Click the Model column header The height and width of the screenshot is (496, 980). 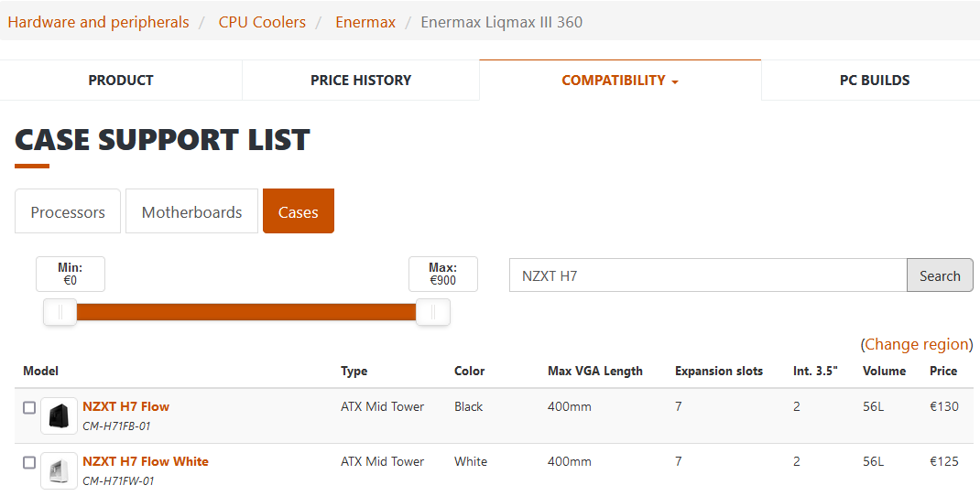[x=40, y=371]
